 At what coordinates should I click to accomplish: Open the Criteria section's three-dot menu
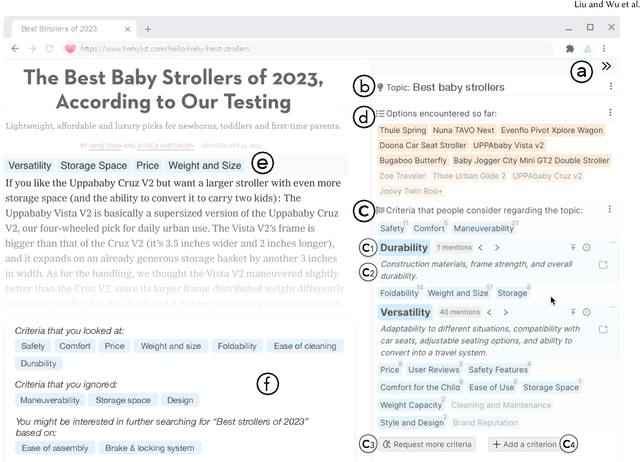(x=611, y=209)
